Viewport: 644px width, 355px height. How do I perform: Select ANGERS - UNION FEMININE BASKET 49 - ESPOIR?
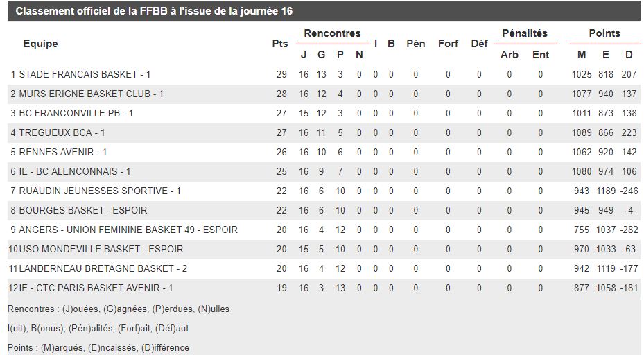coord(128,230)
